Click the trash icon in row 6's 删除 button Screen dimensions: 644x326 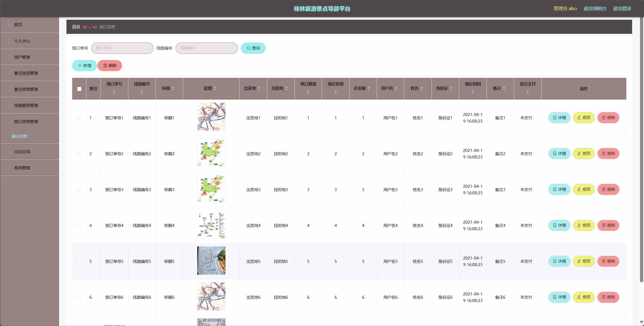[x=604, y=297]
